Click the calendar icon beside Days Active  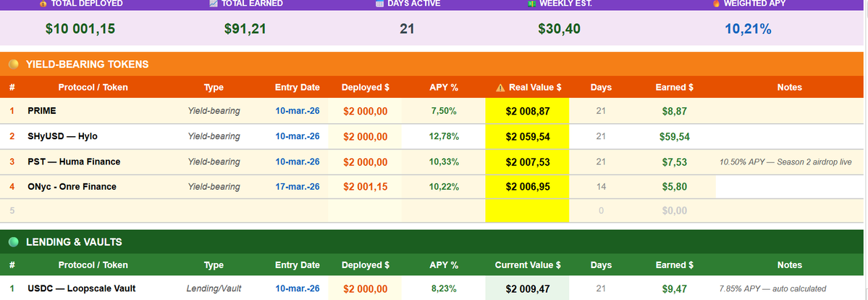click(x=379, y=4)
